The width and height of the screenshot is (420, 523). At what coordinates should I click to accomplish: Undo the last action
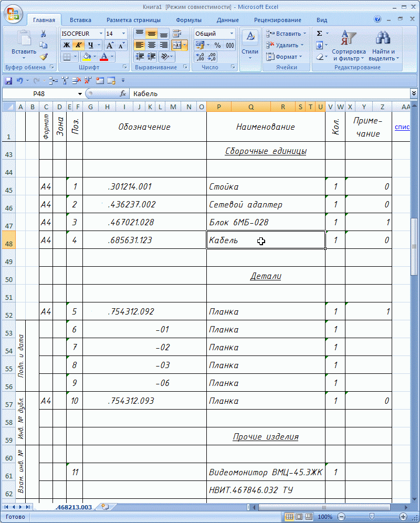19,80
